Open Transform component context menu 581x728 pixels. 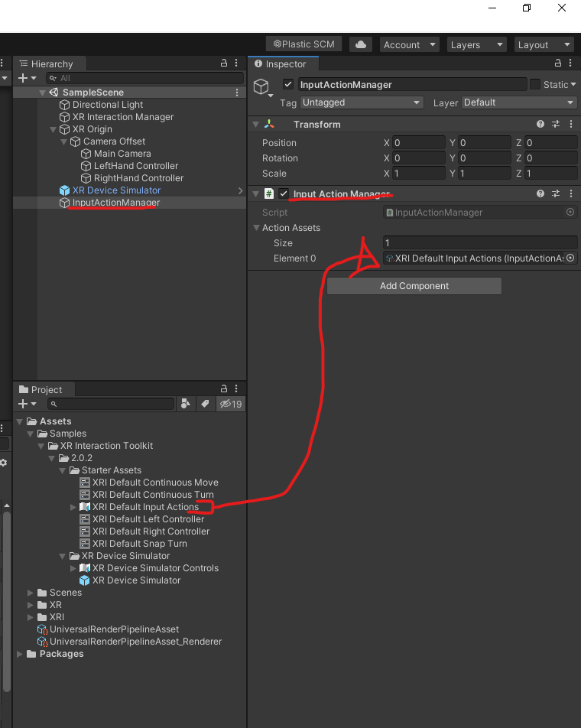571,124
